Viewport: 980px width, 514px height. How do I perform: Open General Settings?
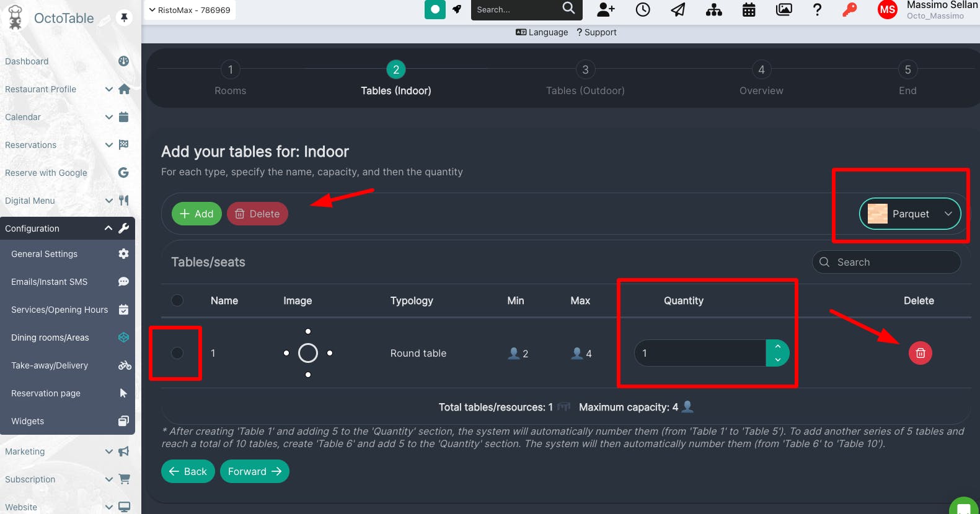click(67, 254)
